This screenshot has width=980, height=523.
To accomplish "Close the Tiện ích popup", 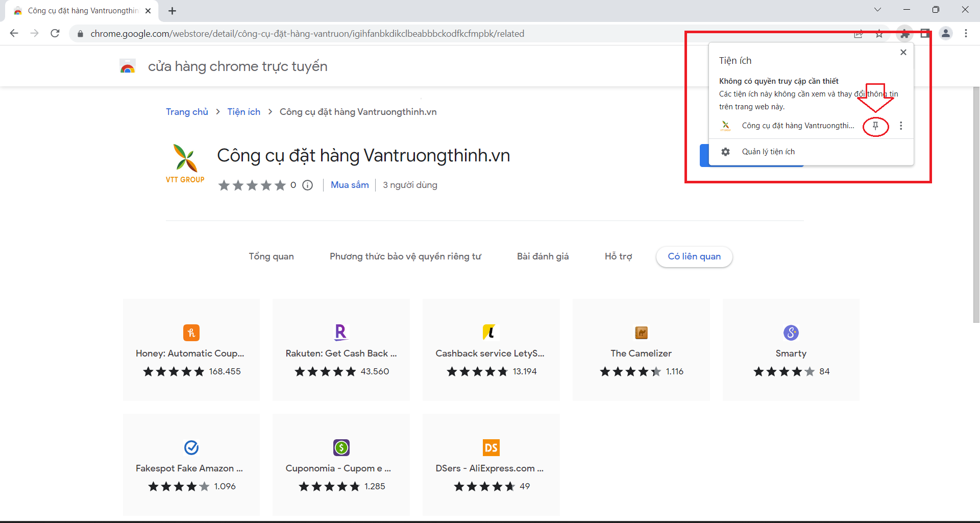I will [x=903, y=52].
